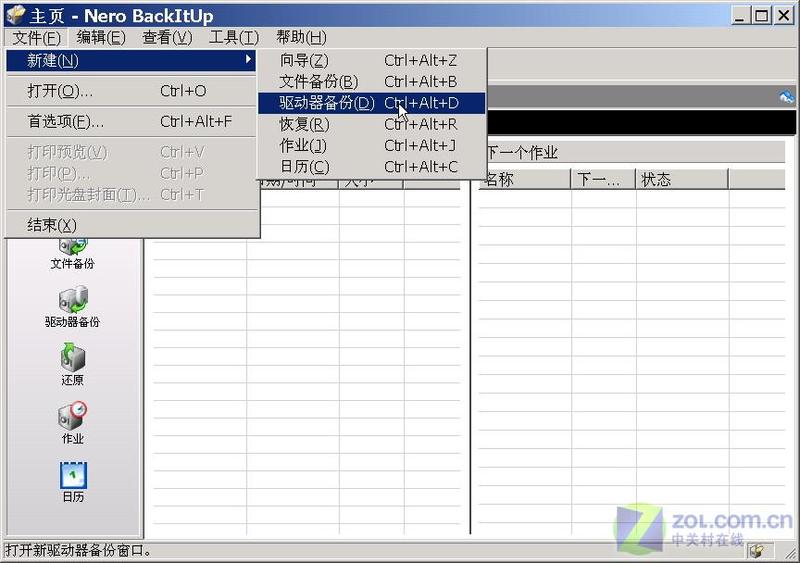Click the blue icon at panel header right

tap(786, 96)
